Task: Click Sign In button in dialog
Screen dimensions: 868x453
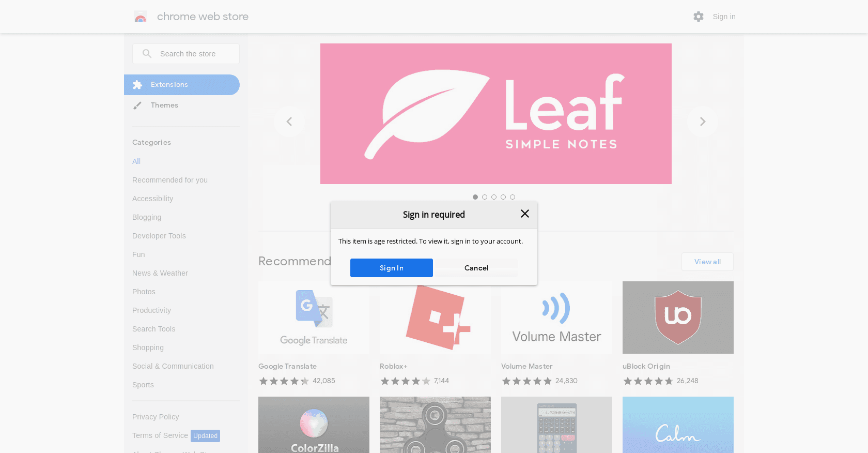Action: pyautogui.click(x=392, y=268)
